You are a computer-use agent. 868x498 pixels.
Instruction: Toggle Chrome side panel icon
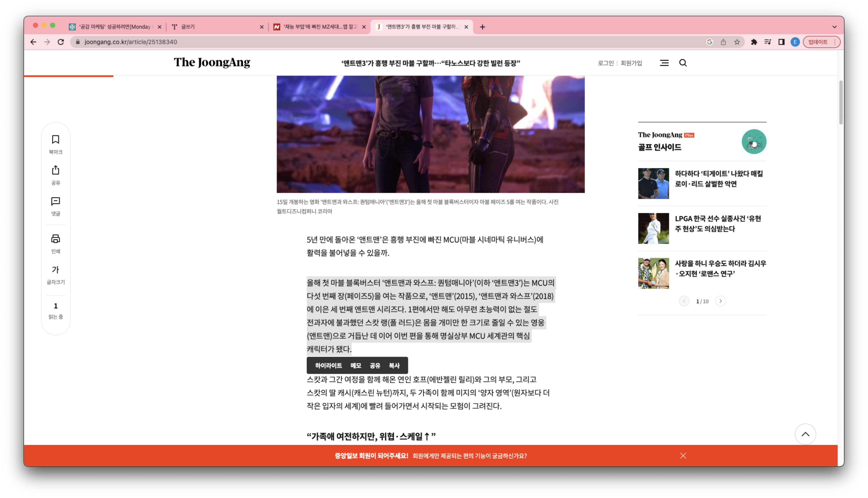click(x=781, y=42)
